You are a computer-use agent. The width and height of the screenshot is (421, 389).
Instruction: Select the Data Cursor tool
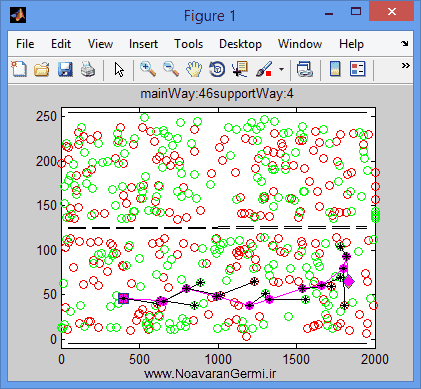(x=240, y=69)
